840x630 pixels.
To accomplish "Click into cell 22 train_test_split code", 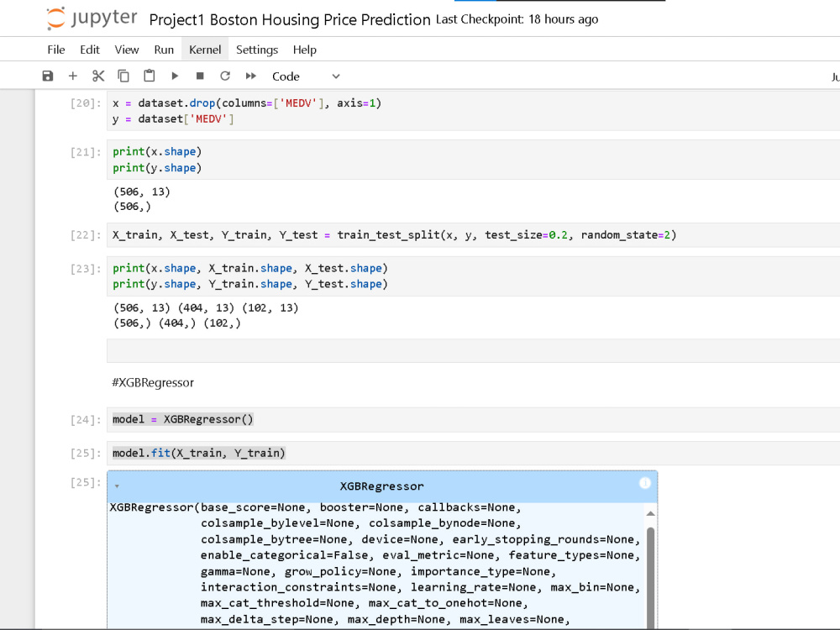I will pos(473,235).
